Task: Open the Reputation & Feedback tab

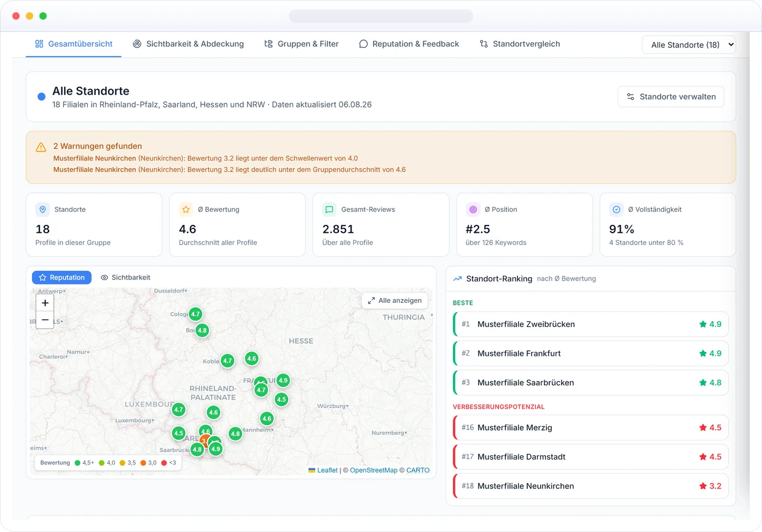Action: tap(409, 44)
